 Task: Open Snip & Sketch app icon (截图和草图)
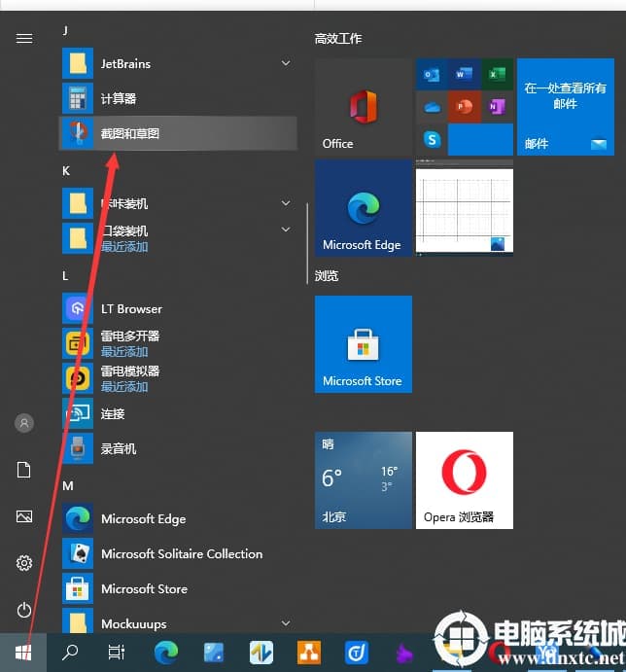(78, 133)
